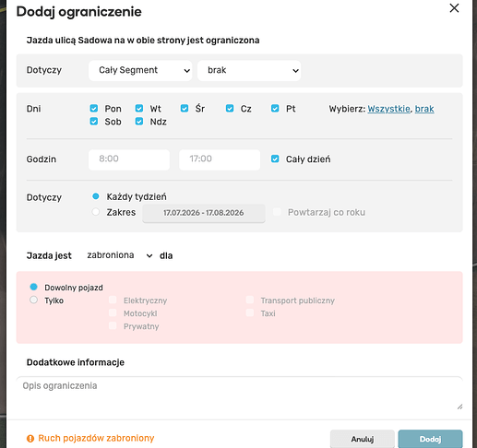477x448 pixels.
Task: Toggle the Powtarzaj co roku checkbox
Action: (277, 212)
